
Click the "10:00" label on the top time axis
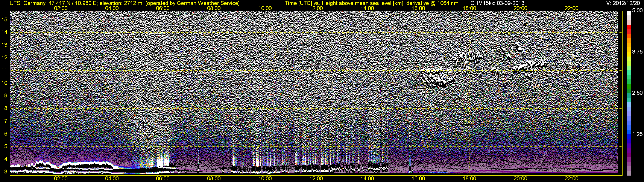click(265, 8)
